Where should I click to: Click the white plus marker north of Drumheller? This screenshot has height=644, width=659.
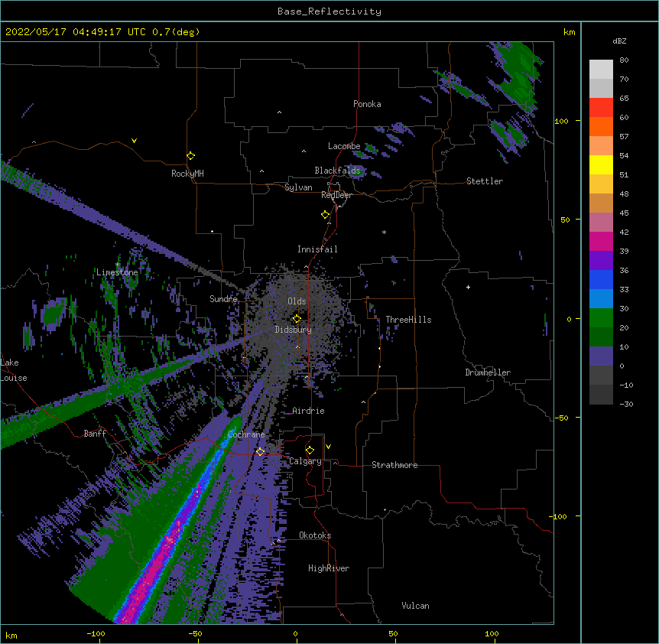tap(468, 287)
